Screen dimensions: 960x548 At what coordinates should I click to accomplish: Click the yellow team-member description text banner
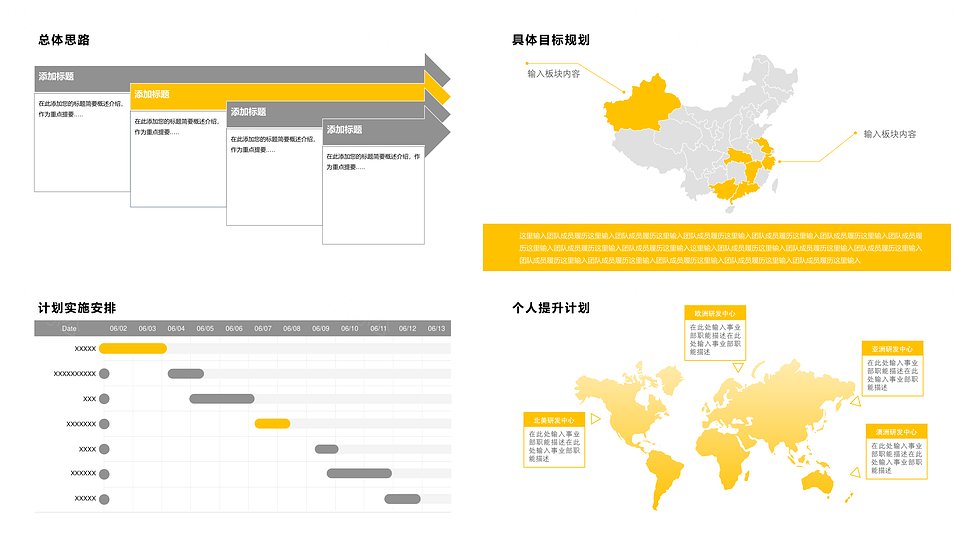(716, 247)
